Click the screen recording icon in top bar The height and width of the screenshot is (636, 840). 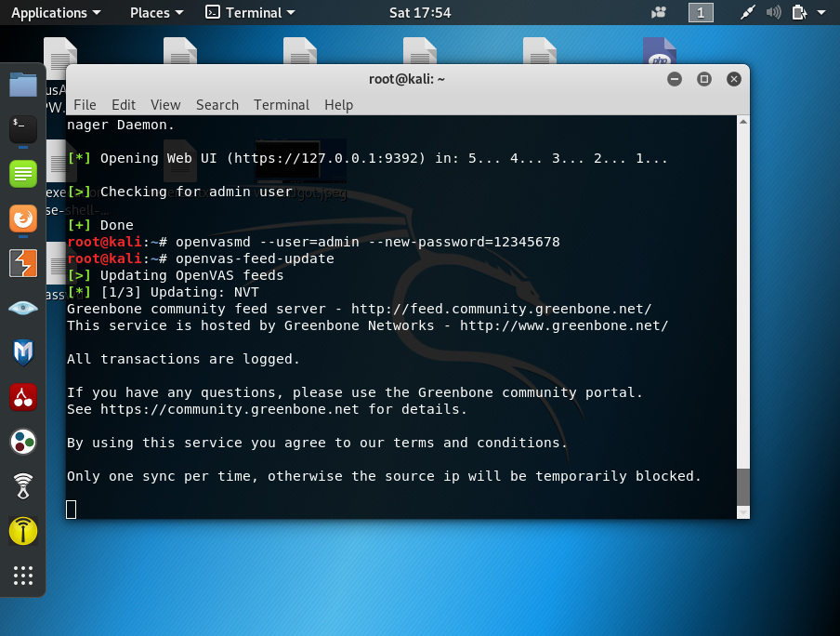[x=659, y=12]
